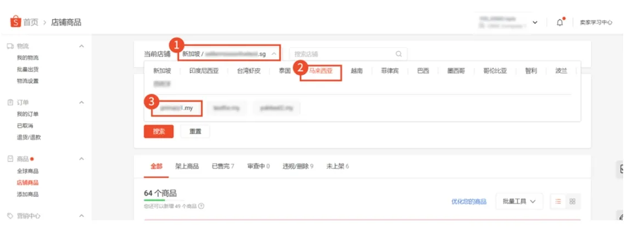Open 物流设置 in sidebar

coord(28,81)
